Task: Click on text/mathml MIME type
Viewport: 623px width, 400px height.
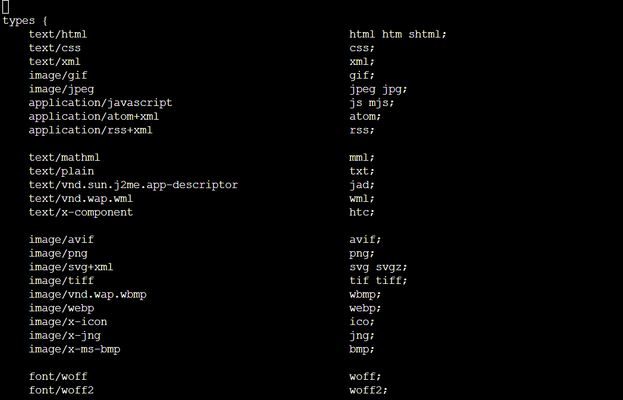Action: pyautogui.click(x=64, y=158)
